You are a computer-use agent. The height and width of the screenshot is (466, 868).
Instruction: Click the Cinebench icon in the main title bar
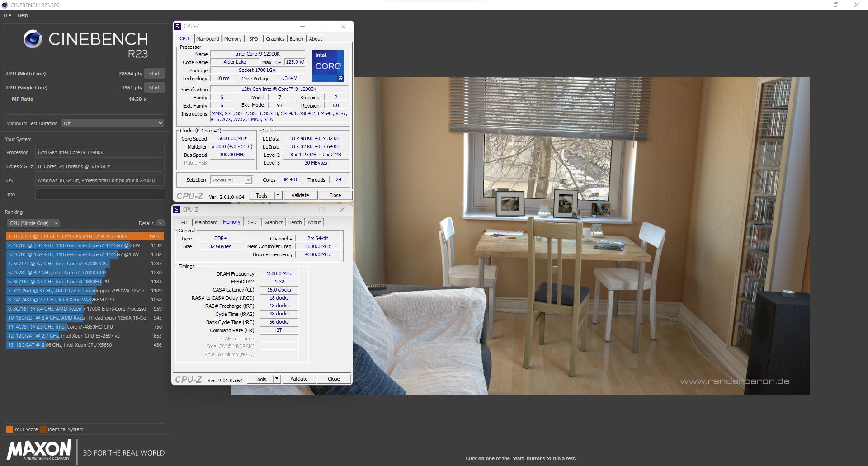point(5,5)
